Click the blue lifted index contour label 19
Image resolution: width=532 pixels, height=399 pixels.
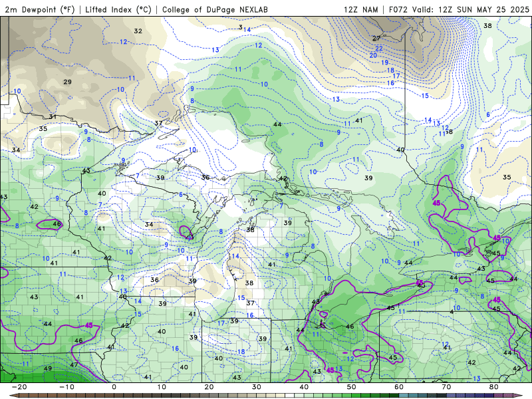click(x=385, y=63)
